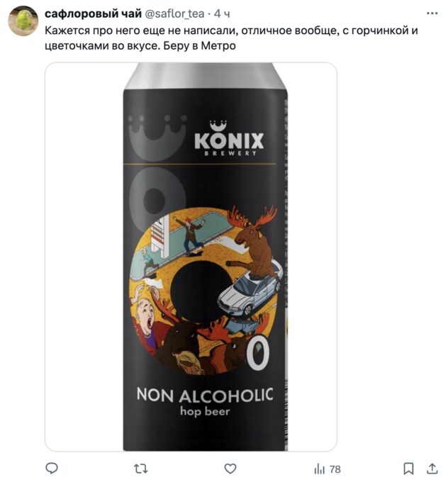The height and width of the screenshot is (482, 448).
Task: Click the display name сафлоровый чай
Action: click(x=93, y=13)
